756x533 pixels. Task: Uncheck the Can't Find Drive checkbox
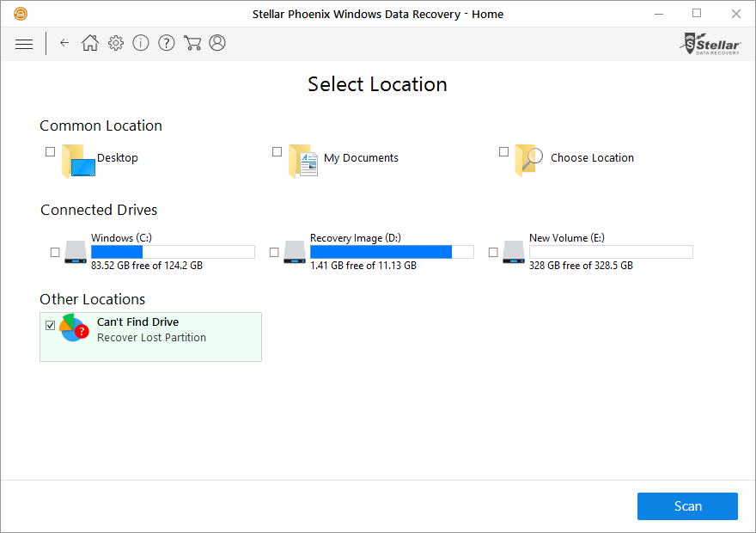pos(50,325)
